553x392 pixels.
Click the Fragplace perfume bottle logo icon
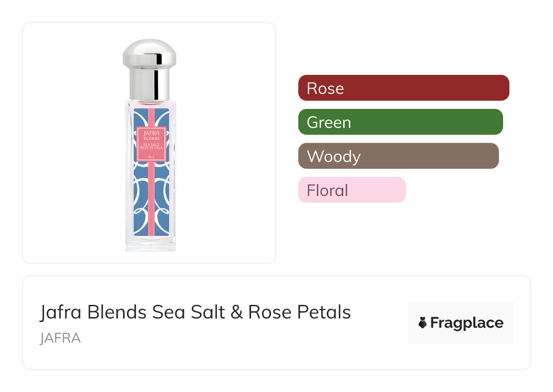click(422, 323)
